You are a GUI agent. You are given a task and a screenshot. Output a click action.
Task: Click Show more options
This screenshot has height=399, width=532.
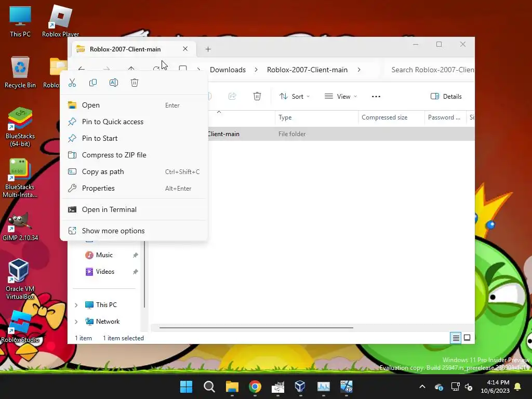tap(134, 231)
